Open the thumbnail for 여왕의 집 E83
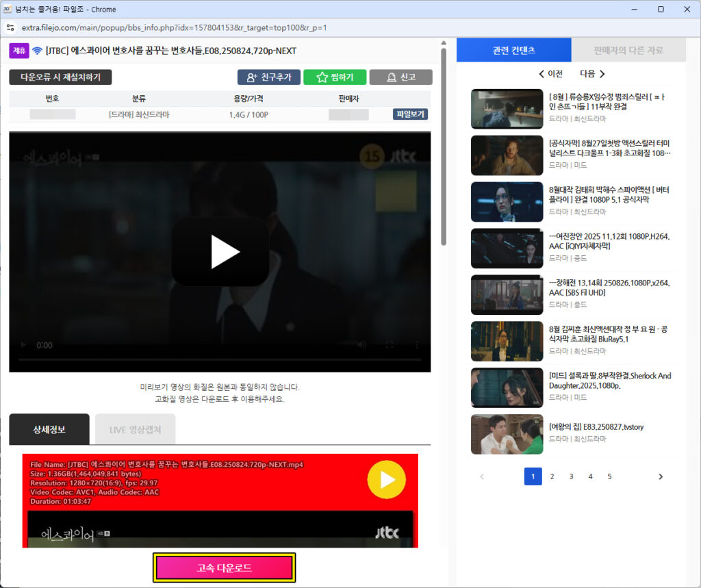The image size is (701, 588). click(x=507, y=434)
